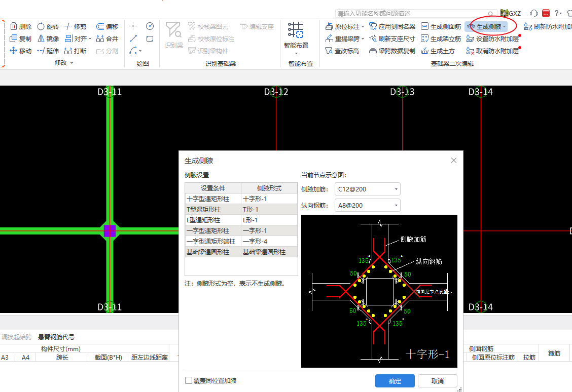This screenshot has height=392, width=572.
Task: Click 查改标高 tool
Action: [x=342, y=51]
